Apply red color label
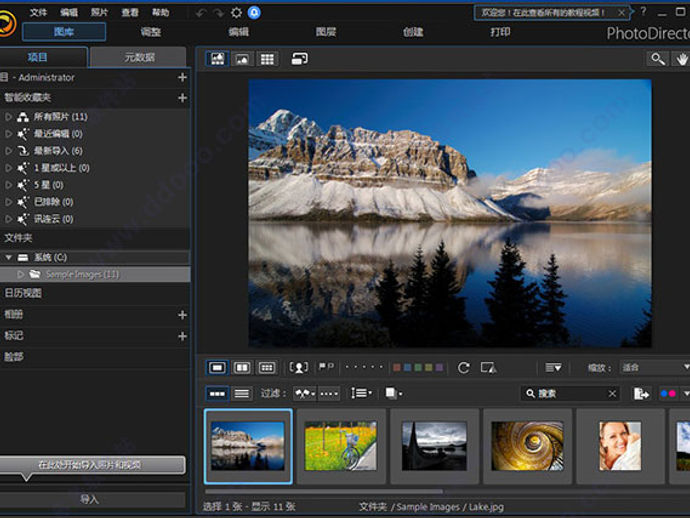This screenshot has width=690, height=518. tap(396, 367)
